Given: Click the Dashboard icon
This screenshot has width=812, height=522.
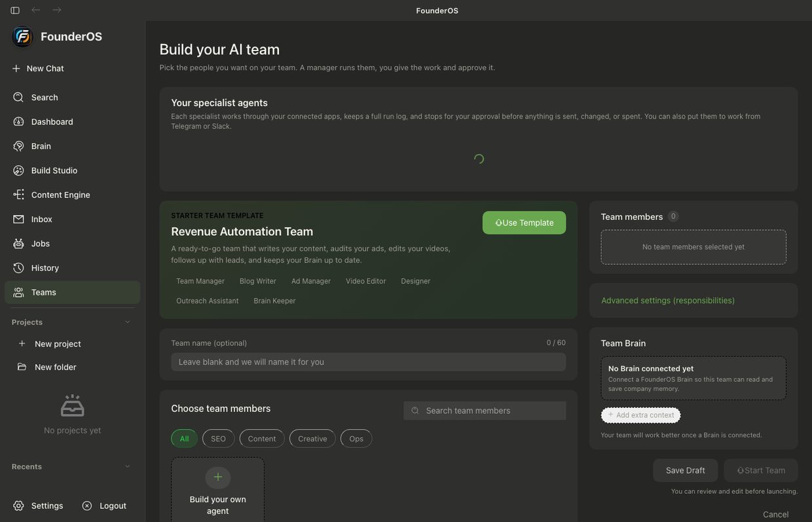Looking at the screenshot, I should 18,122.
